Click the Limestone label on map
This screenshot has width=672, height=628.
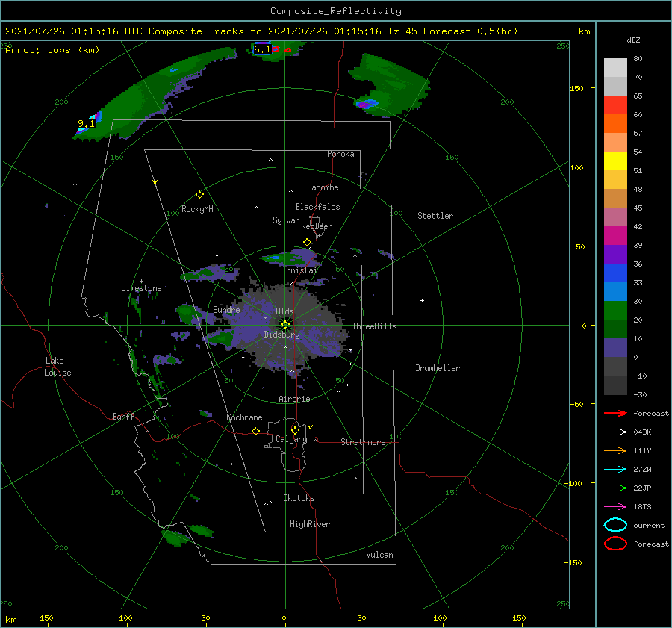click(141, 288)
